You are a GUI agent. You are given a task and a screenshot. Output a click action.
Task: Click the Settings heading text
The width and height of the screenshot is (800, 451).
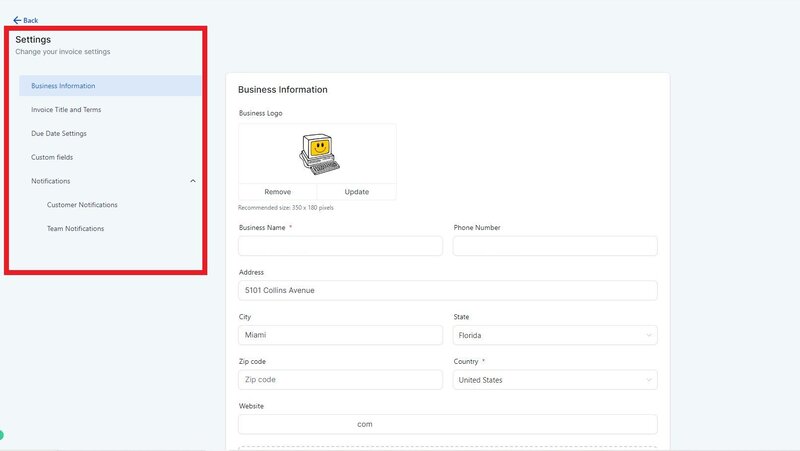33,39
